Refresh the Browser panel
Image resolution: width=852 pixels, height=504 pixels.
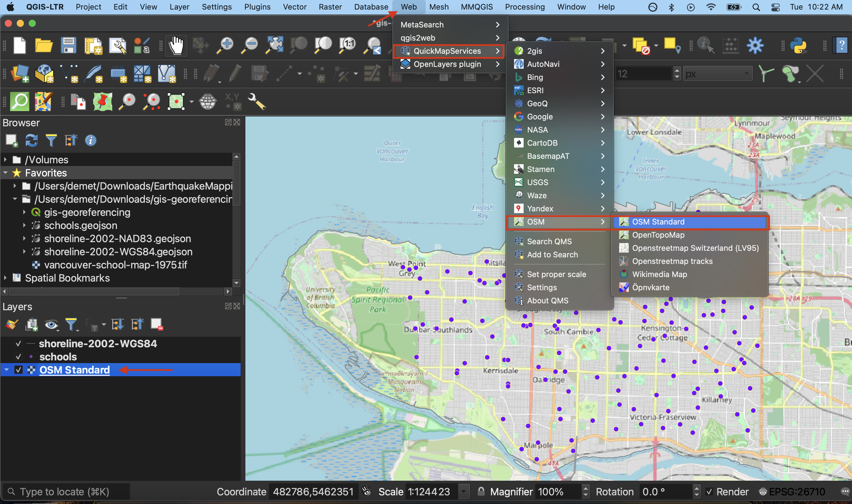coord(31,140)
